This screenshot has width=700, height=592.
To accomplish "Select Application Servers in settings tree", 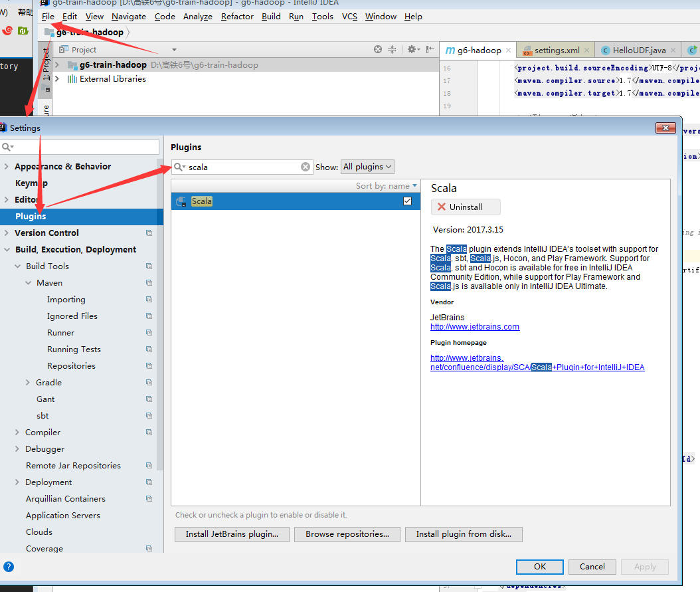I will [63, 515].
